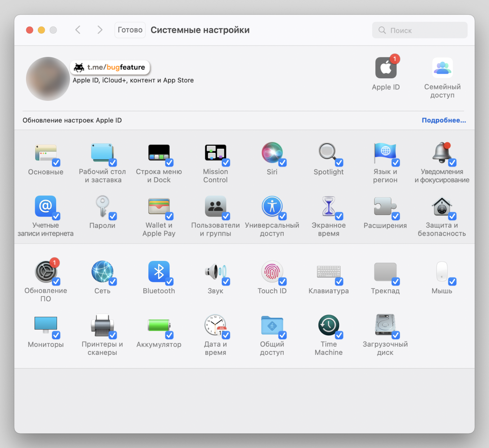Open the Сеть globe icon
Viewport: 489px width, 448px height.
pos(102,272)
